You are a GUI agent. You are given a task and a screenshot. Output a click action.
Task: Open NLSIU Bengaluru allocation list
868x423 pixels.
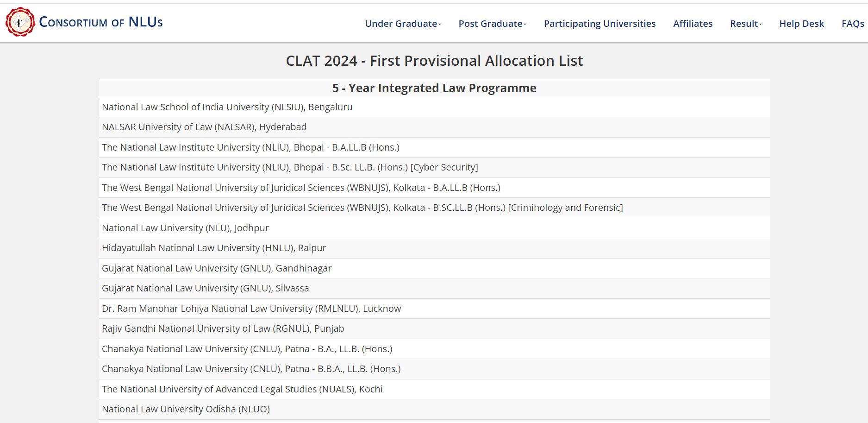[227, 107]
